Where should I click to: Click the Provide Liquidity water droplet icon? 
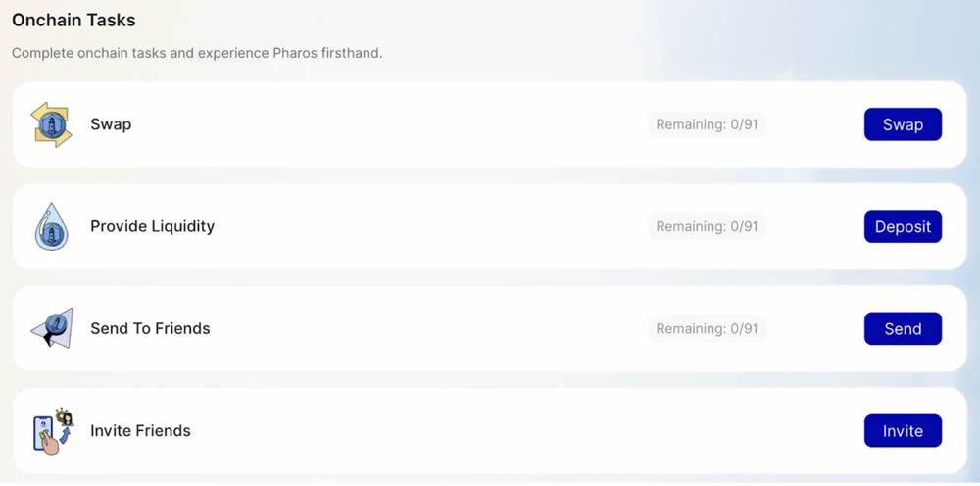click(52, 226)
